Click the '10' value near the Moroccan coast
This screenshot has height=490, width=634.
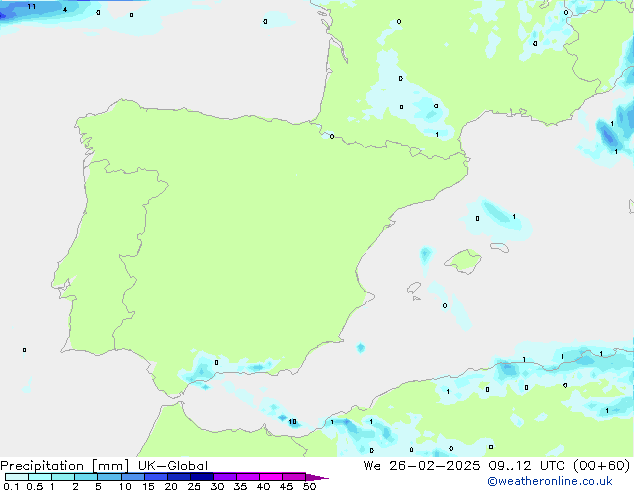tap(292, 422)
